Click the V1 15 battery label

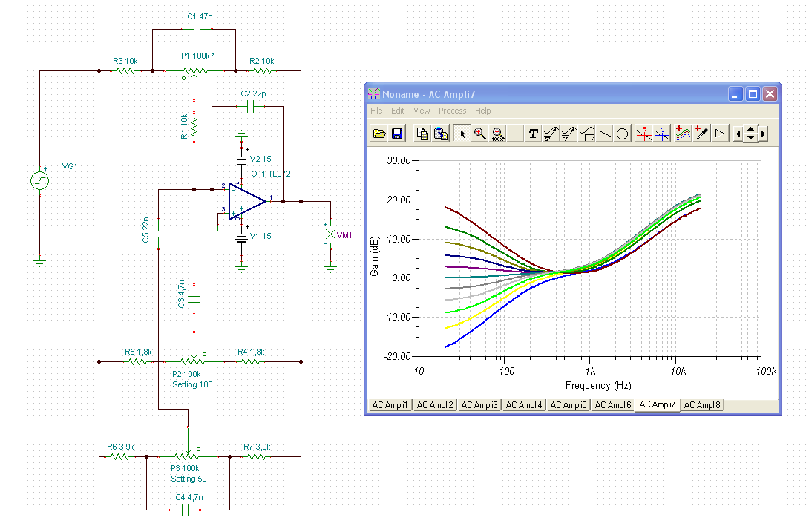coord(261,236)
